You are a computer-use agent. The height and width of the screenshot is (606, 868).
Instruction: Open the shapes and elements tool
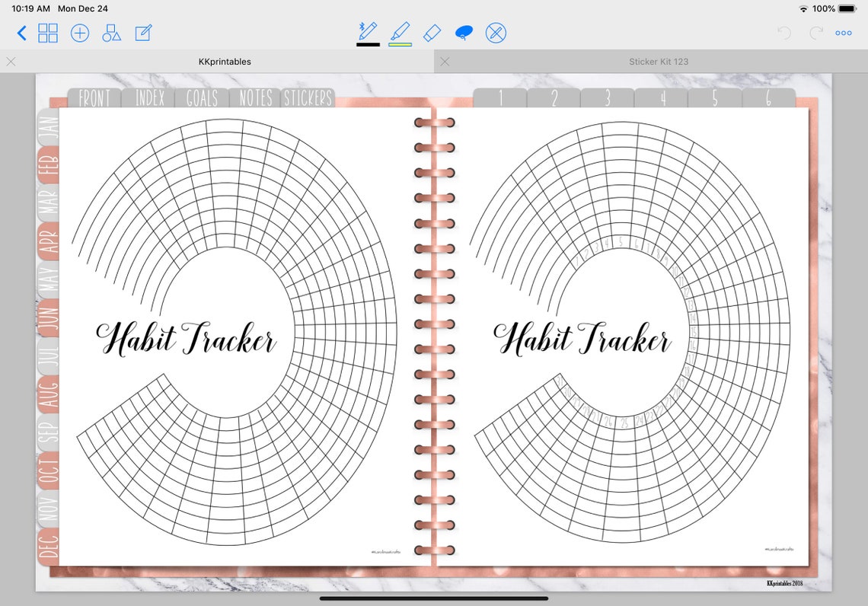[x=111, y=33]
